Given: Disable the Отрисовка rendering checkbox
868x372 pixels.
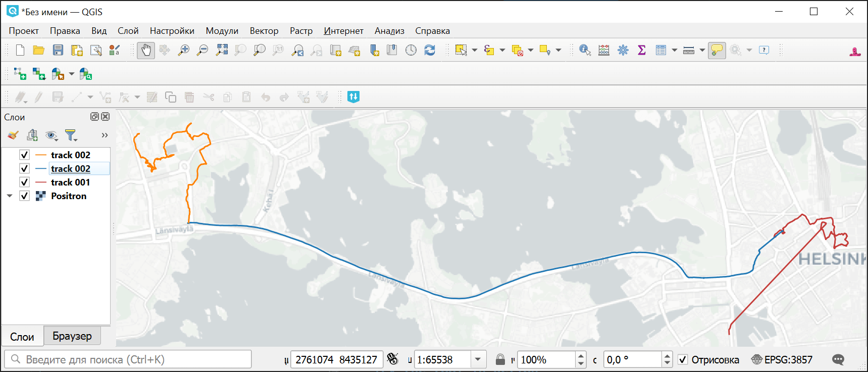Looking at the screenshot, I should pyautogui.click(x=683, y=359).
